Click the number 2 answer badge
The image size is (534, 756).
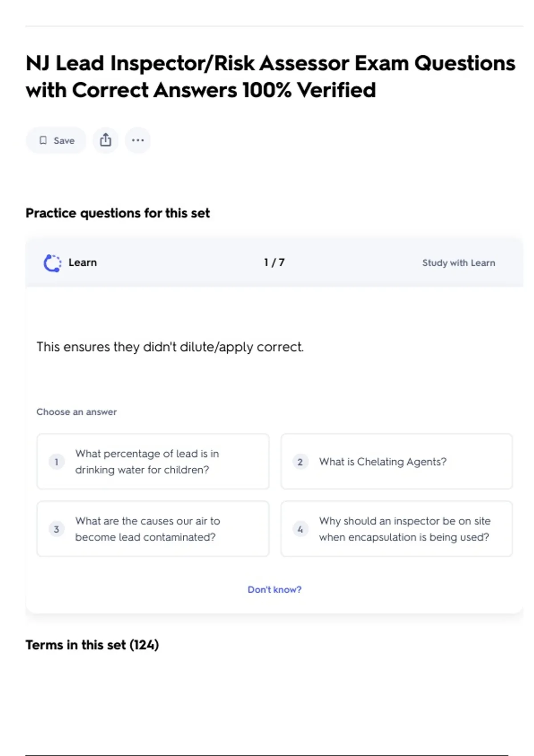click(x=300, y=462)
